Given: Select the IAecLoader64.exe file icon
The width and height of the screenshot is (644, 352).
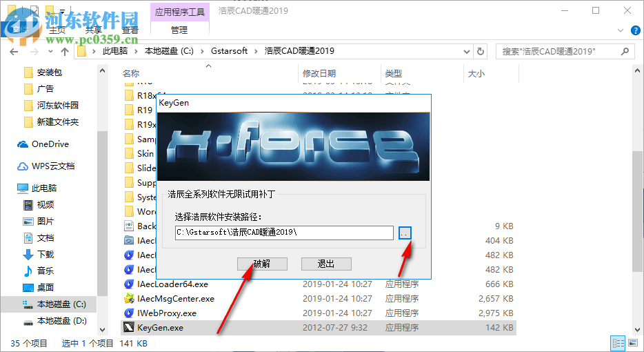Looking at the screenshot, I should coord(129,284).
